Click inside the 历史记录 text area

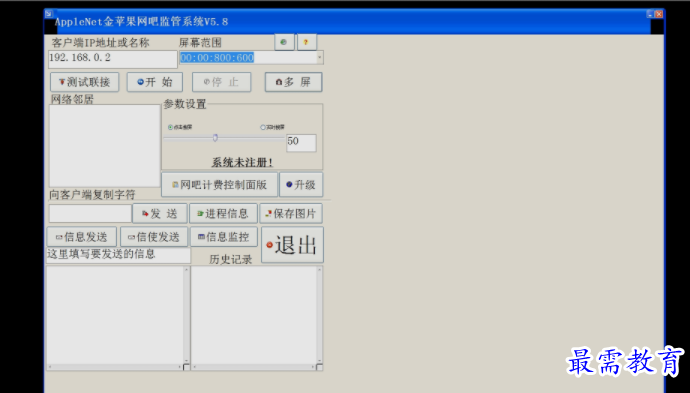point(254,315)
